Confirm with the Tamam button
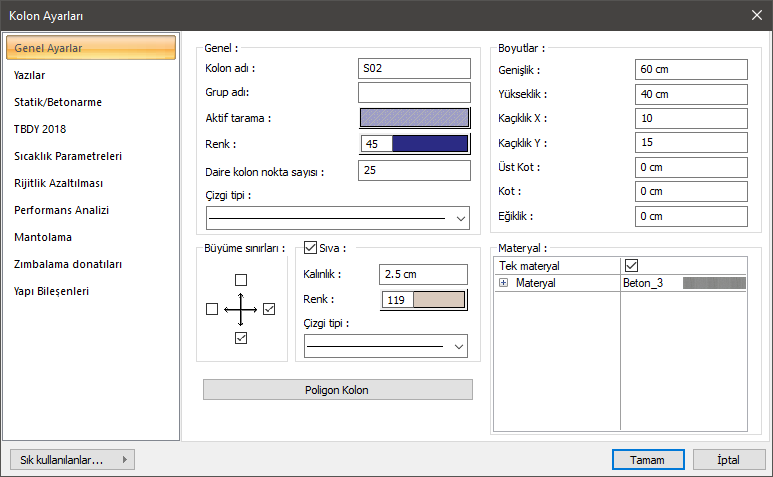Image resolution: width=773 pixels, height=477 pixels. pyautogui.click(x=648, y=460)
